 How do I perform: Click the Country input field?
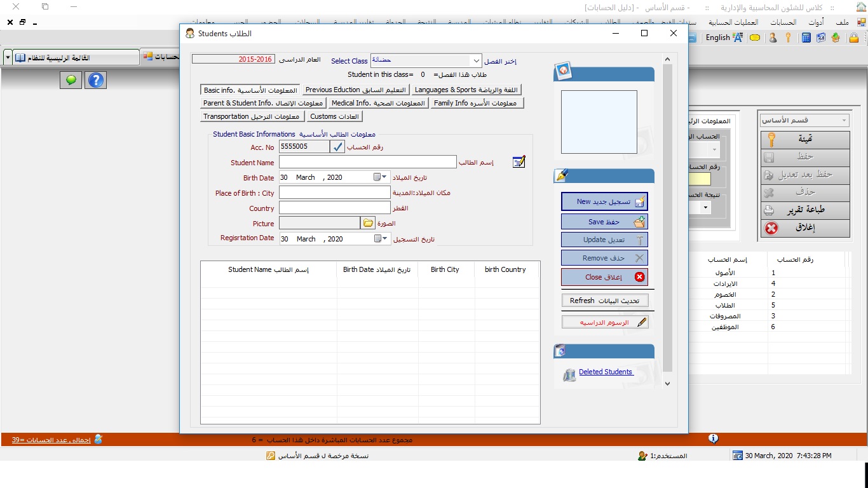335,208
